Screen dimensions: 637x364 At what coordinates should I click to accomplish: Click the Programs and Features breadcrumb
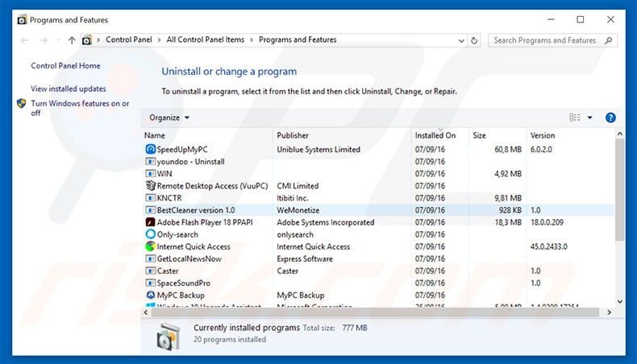pyautogui.click(x=298, y=39)
